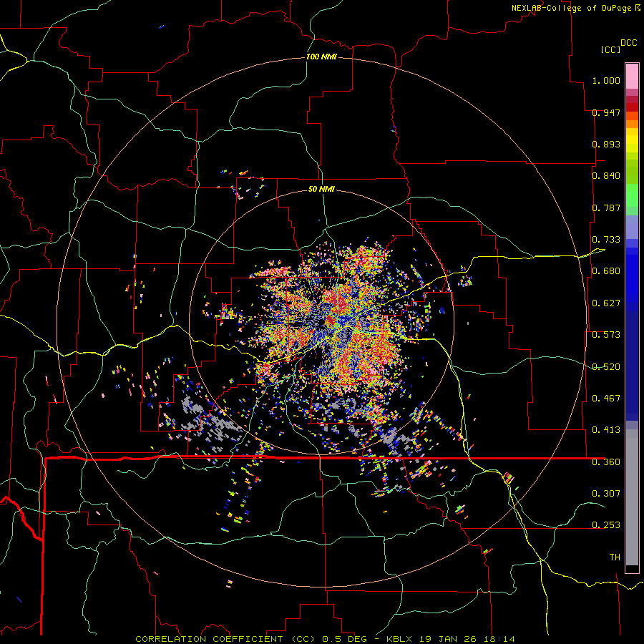
Task: Click the 0.947 scale value
Action: tap(606, 112)
